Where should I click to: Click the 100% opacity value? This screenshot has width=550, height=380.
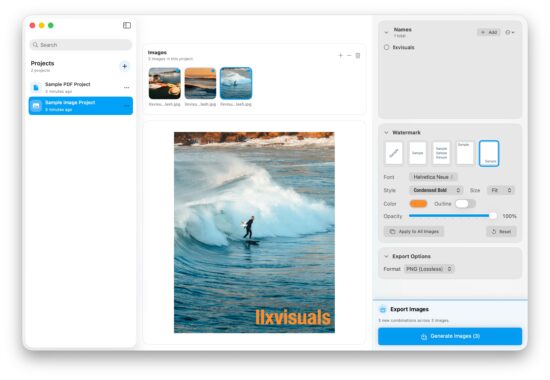(509, 216)
